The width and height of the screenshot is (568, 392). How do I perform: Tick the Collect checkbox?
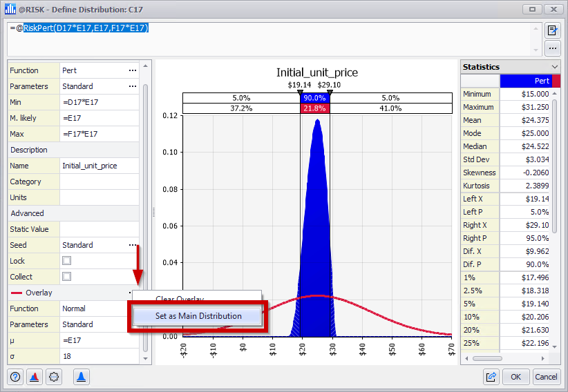click(x=67, y=277)
